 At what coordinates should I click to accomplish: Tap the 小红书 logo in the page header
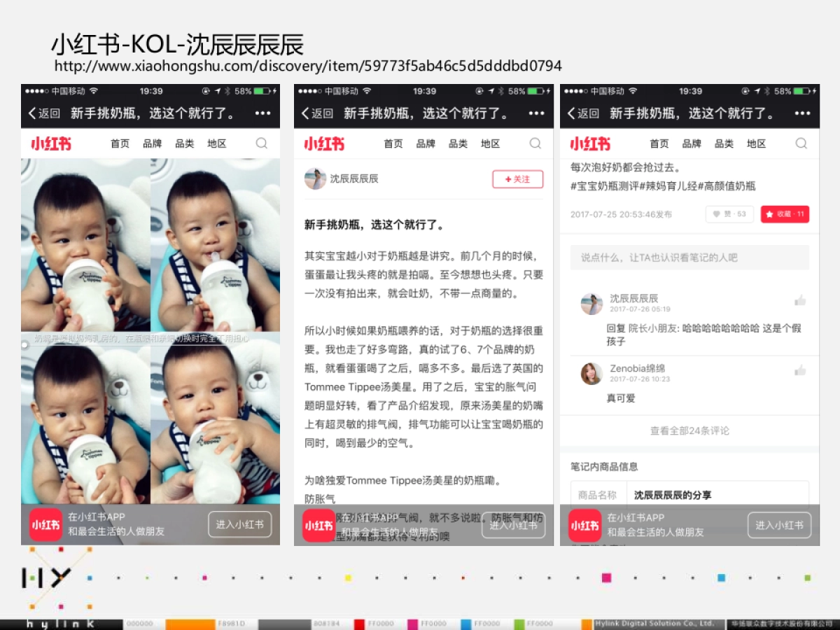tap(590, 143)
